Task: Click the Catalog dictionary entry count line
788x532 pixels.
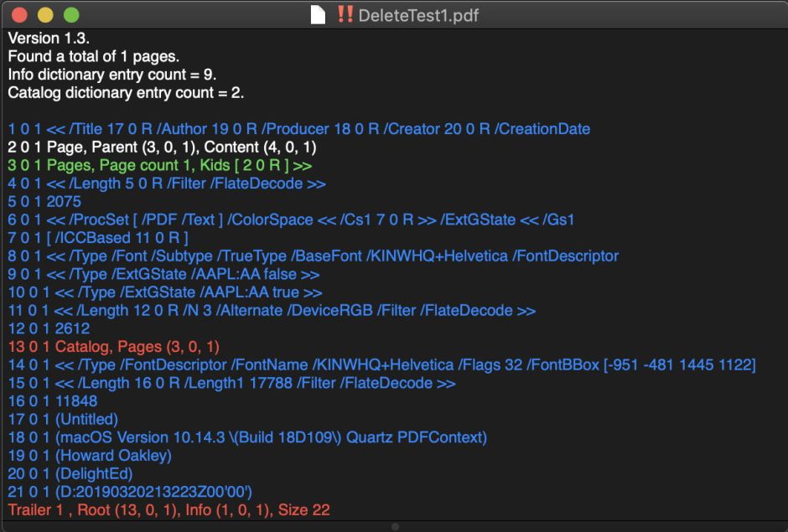Action: pyautogui.click(x=126, y=92)
